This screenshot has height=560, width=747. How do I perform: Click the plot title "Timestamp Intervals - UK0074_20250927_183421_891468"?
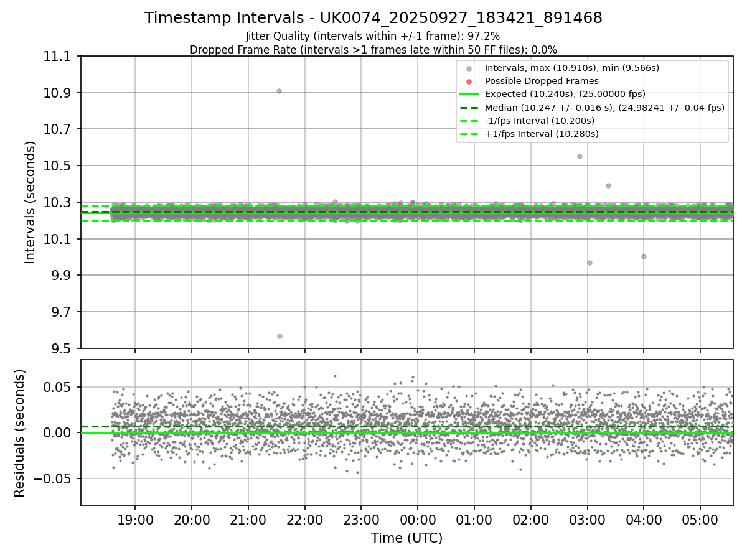point(374,18)
